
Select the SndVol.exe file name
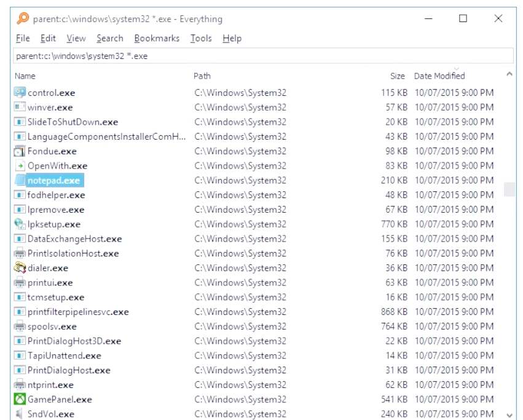click(51, 414)
